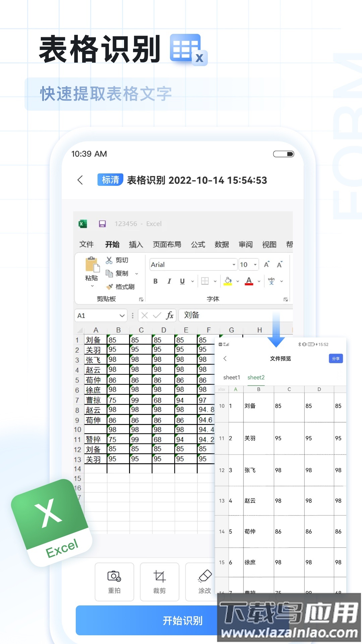
Task: Open the 剪贴板 dialog launcher
Action: coord(141,299)
